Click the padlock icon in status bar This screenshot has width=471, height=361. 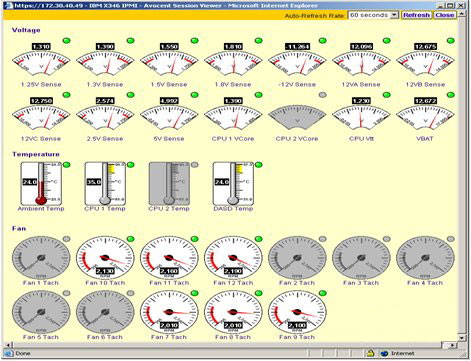point(370,353)
